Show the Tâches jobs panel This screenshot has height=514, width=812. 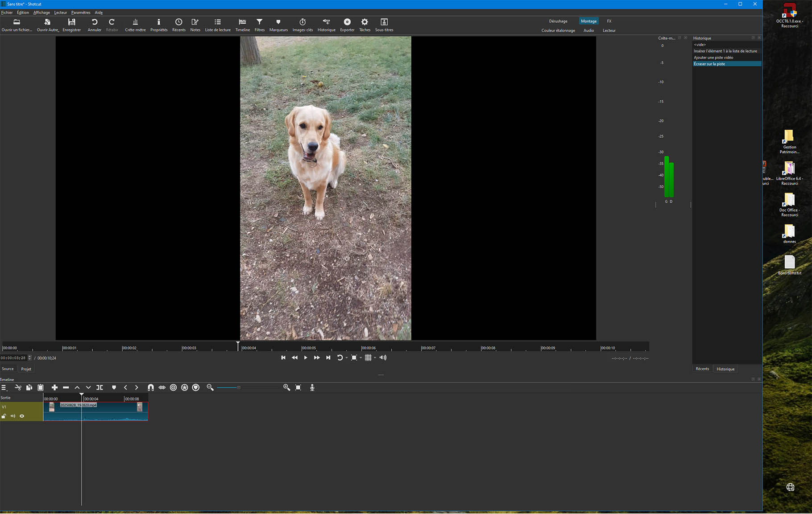(365, 25)
